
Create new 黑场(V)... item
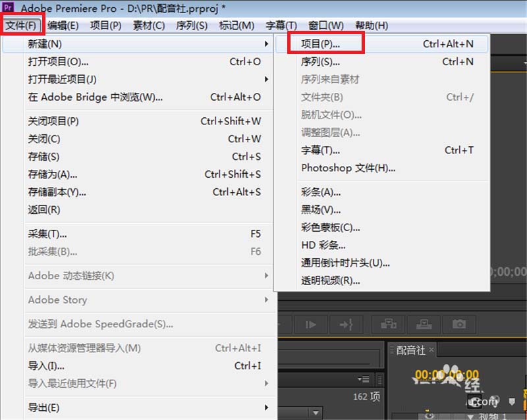[382, 209]
